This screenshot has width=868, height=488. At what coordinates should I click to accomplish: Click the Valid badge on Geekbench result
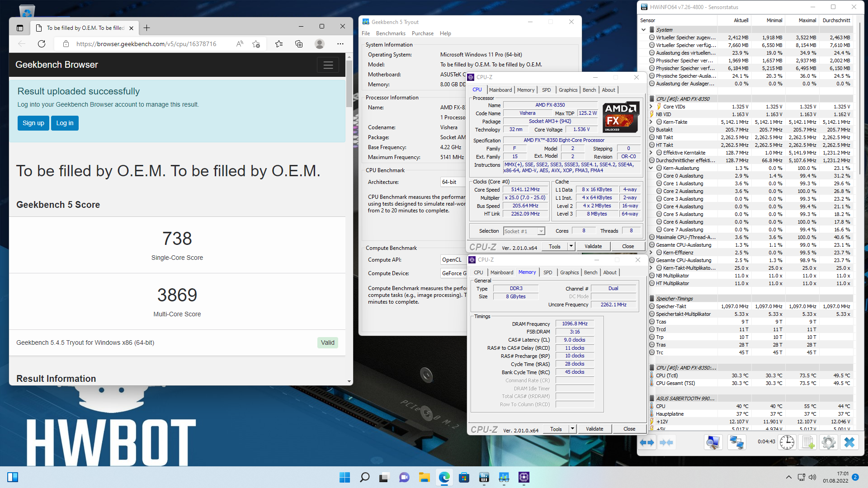328,343
